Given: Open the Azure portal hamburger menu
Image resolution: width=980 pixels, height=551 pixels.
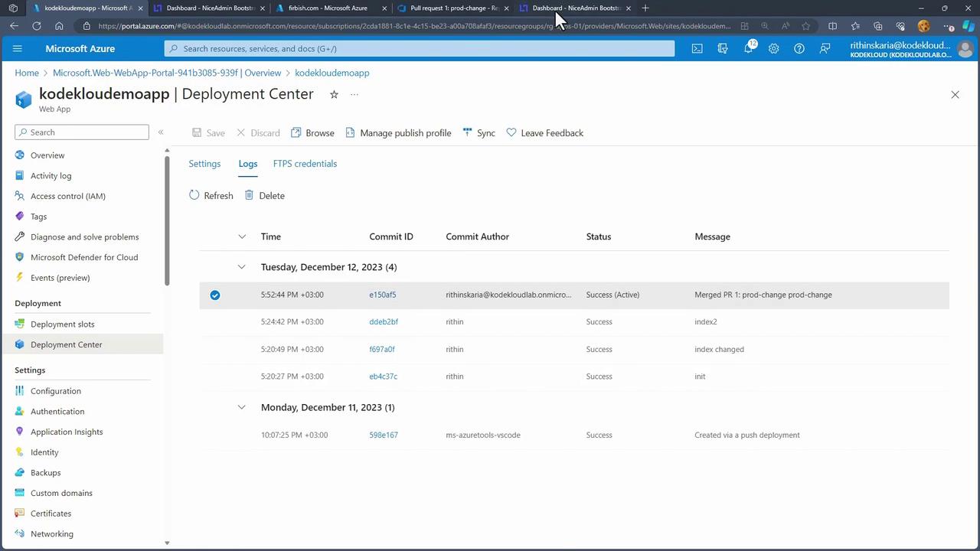Looking at the screenshot, I should coord(18,48).
